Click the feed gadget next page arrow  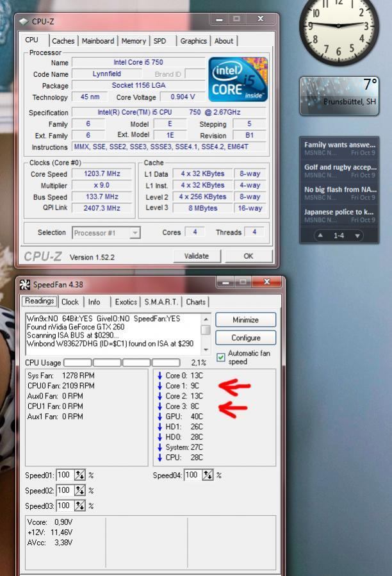coord(357,236)
